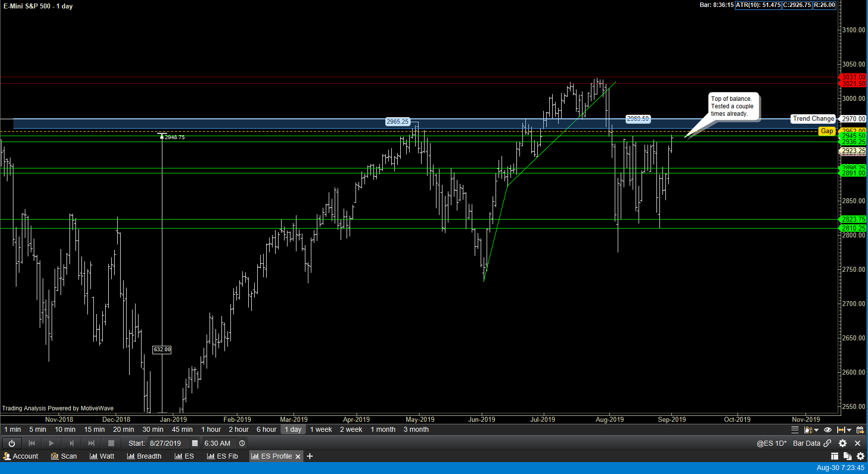Select the 45 min bar size

pyautogui.click(x=182, y=430)
